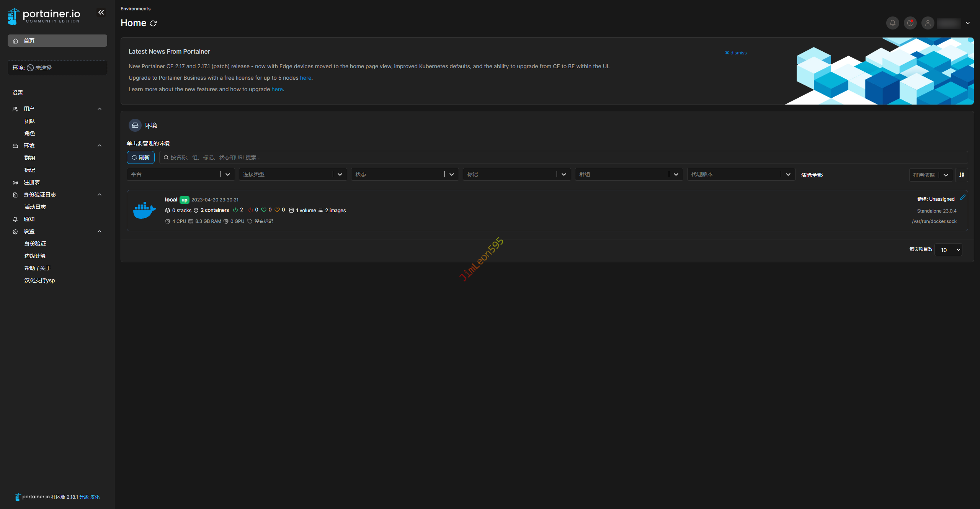Collapse the 用户 sidebar section

pyautogui.click(x=100, y=109)
